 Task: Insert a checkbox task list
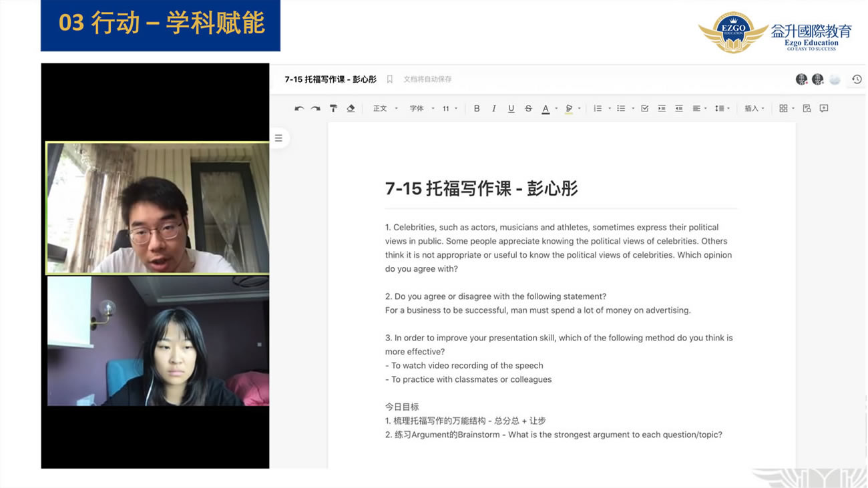644,108
